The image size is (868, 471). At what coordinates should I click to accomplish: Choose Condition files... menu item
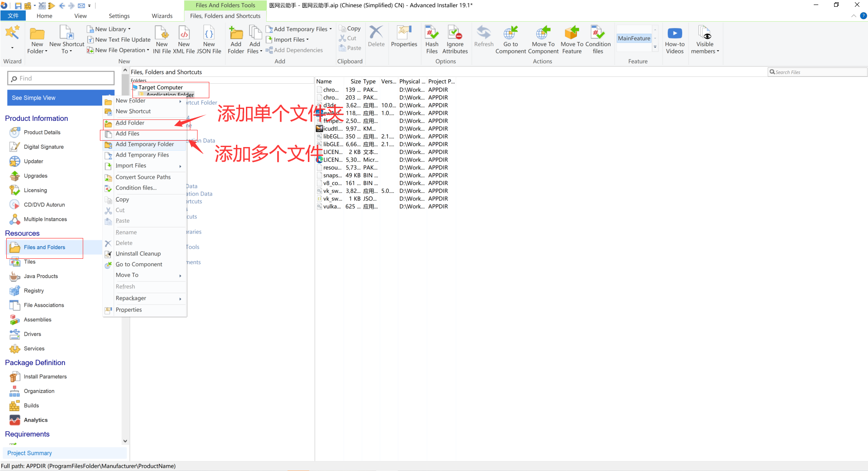coord(145,188)
